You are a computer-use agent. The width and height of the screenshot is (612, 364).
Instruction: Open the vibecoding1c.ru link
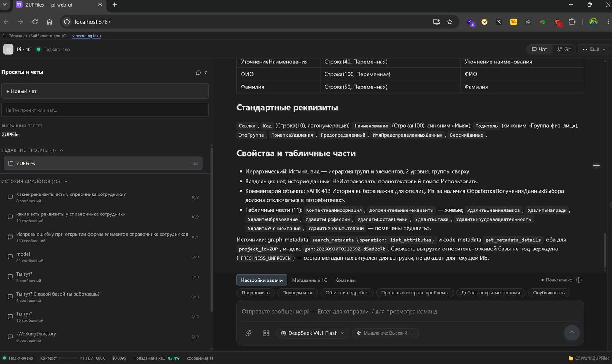[x=86, y=36]
